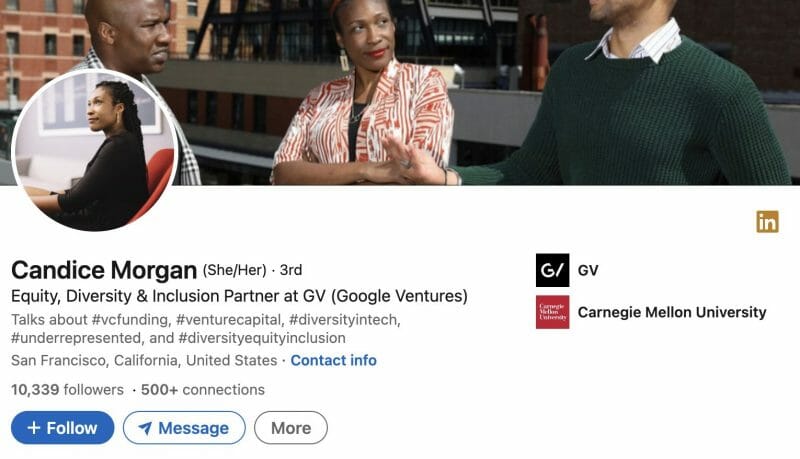
Task: Click the gold LinkedIn Premium badge icon
Action: tap(767, 221)
